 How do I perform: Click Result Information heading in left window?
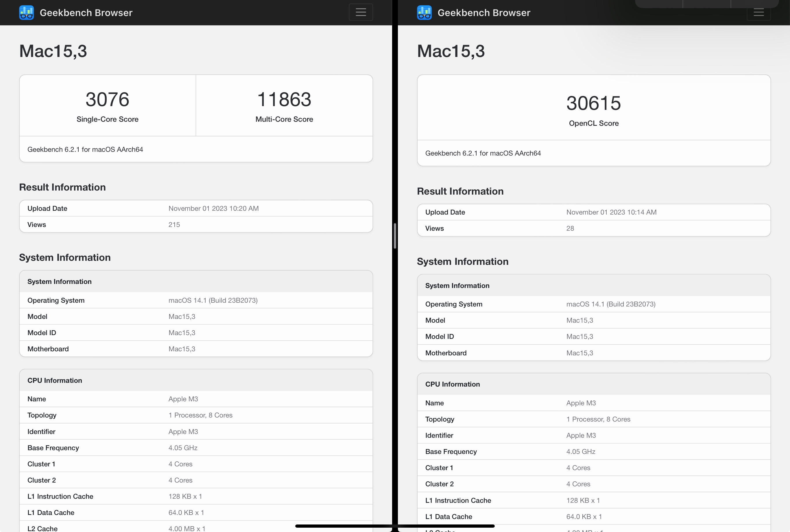[62, 187]
